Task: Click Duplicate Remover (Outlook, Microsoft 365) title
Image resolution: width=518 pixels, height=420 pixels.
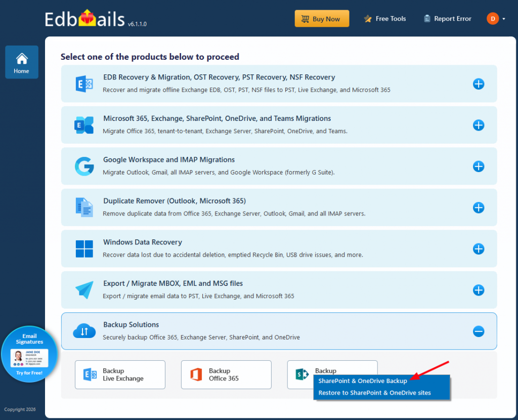Action: click(x=175, y=201)
